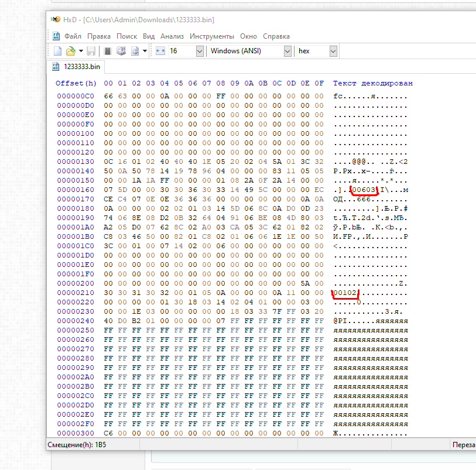
Task: Open the hex offset base dropdown
Action: [x=333, y=51]
